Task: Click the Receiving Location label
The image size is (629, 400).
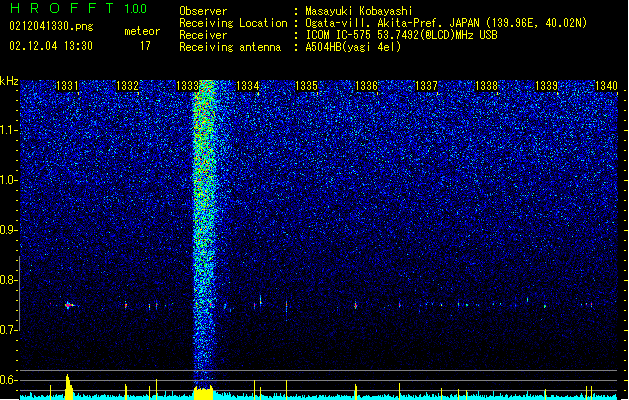Action: click(x=233, y=23)
